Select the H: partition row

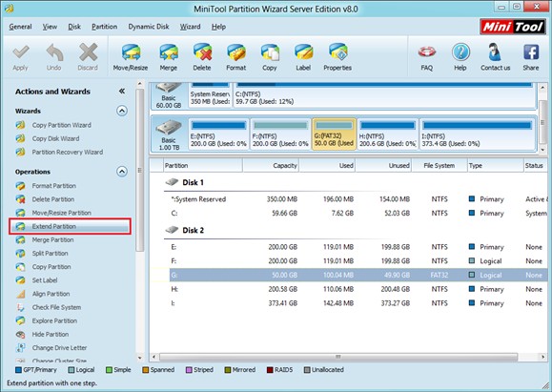[356, 289]
